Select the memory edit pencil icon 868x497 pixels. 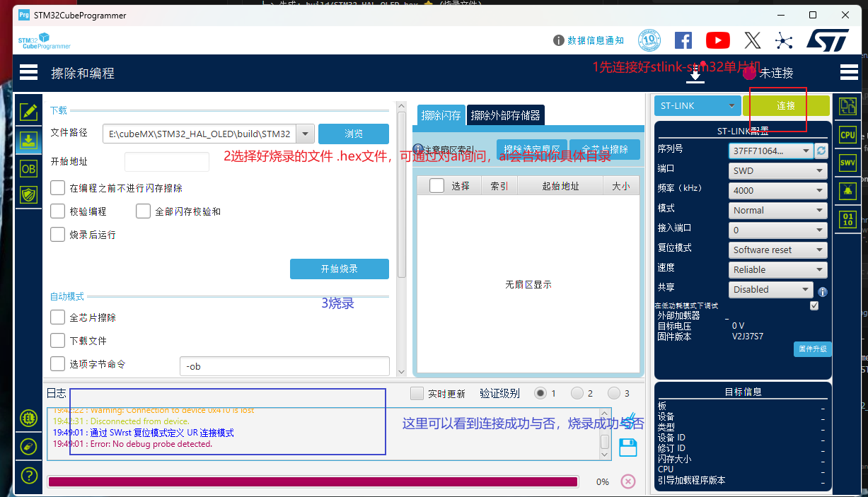coord(28,111)
